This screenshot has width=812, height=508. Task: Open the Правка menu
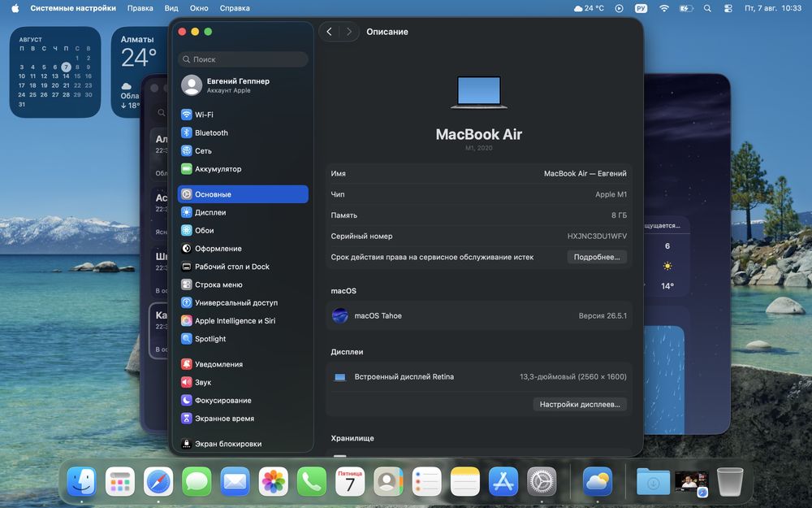point(140,8)
